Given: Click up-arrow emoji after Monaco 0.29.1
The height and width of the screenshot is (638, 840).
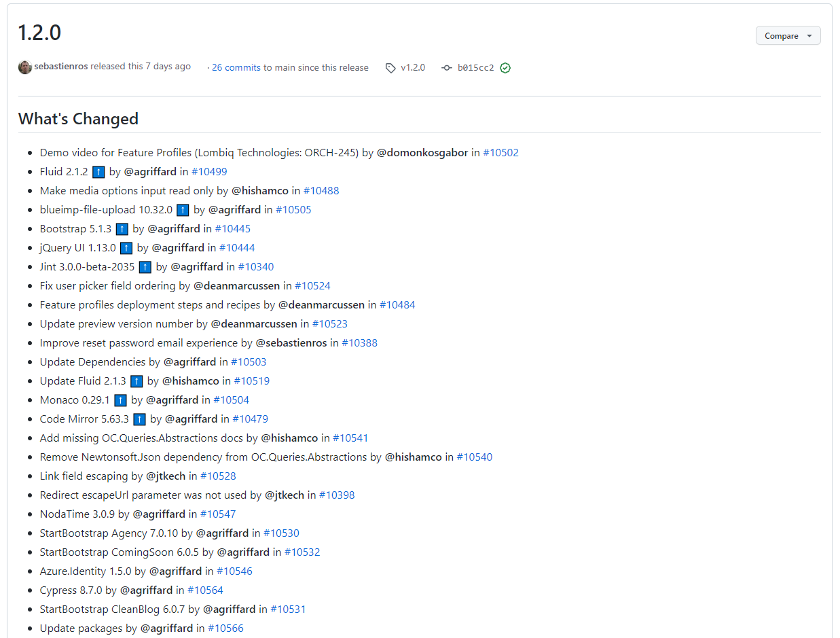Looking at the screenshot, I should point(120,400).
